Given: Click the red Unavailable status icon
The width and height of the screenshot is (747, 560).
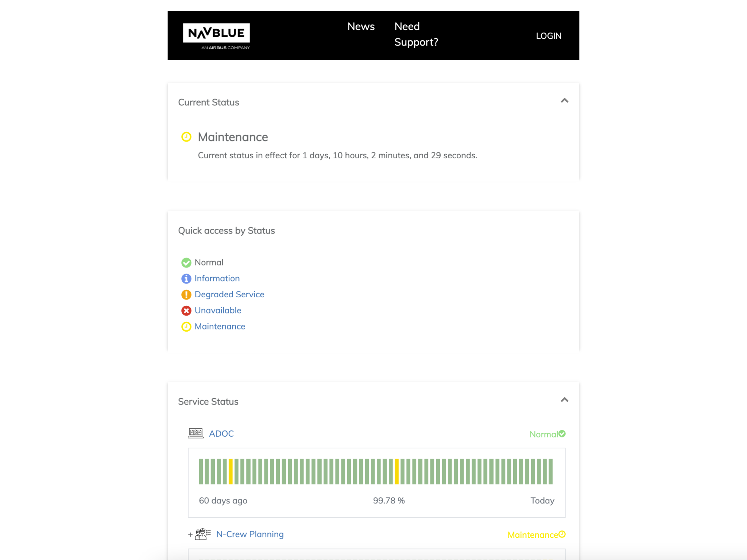Looking at the screenshot, I should coord(186,310).
